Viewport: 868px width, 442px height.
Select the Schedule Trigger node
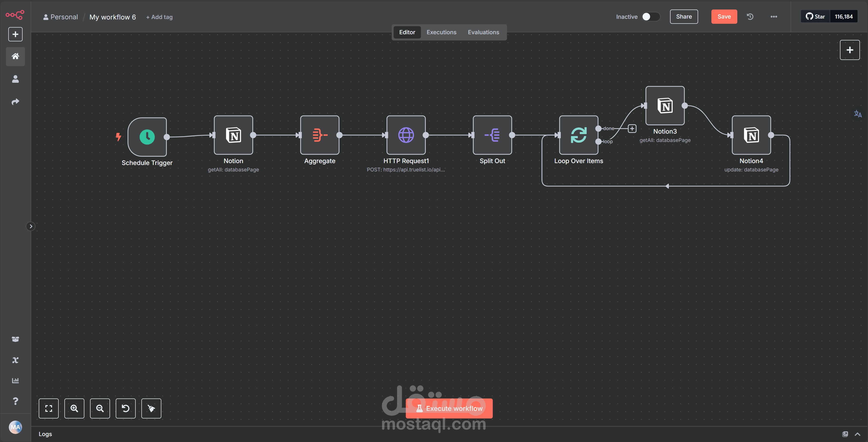147,136
